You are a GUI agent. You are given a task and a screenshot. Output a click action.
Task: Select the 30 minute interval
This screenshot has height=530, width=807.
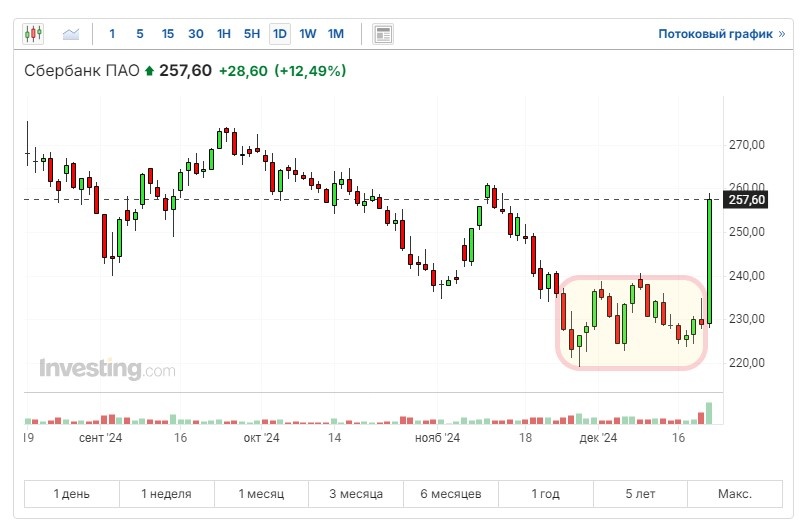coord(196,34)
